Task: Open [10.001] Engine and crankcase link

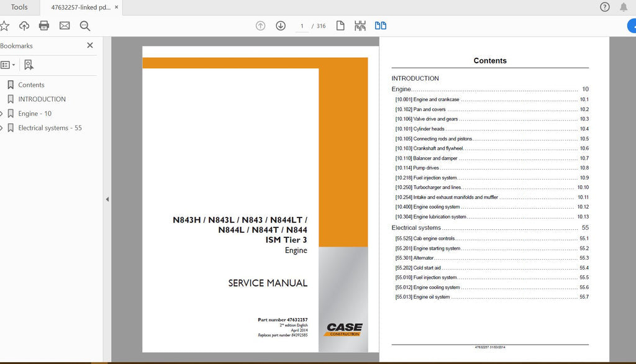Action: coord(492,99)
